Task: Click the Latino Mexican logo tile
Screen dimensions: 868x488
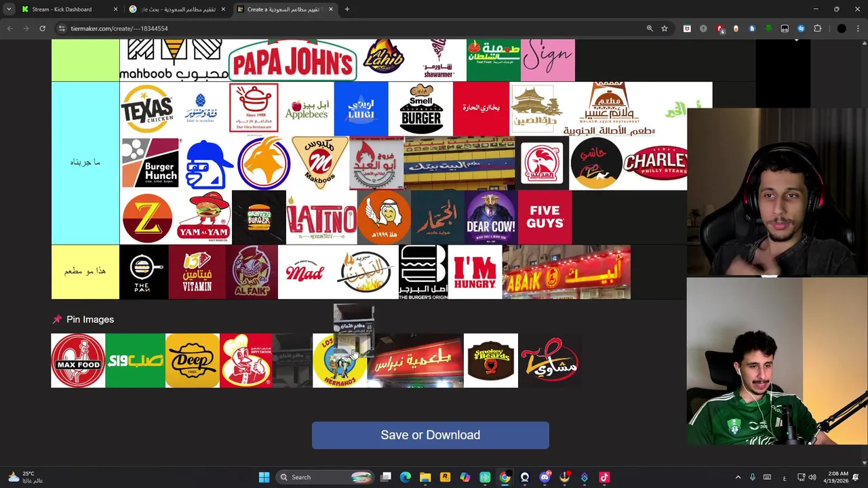Action: point(321,218)
